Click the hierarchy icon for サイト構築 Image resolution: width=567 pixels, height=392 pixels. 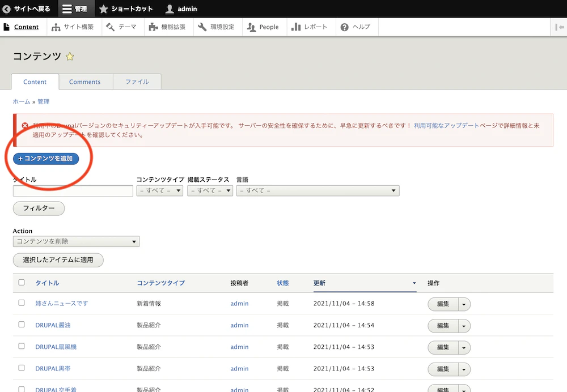[56, 27]
